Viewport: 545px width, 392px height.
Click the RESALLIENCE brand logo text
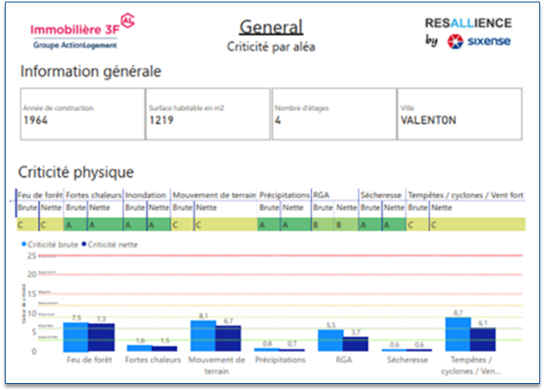pyautogui.click(x=468, y=23)
